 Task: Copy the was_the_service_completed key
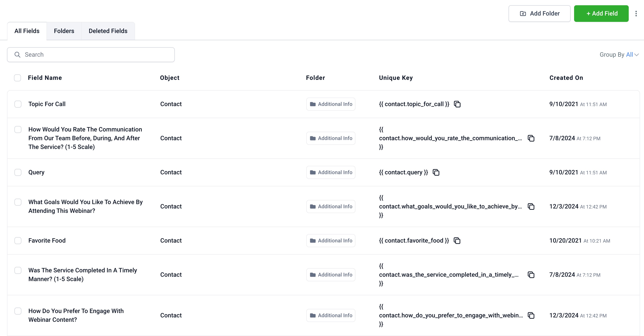(531, 275)
